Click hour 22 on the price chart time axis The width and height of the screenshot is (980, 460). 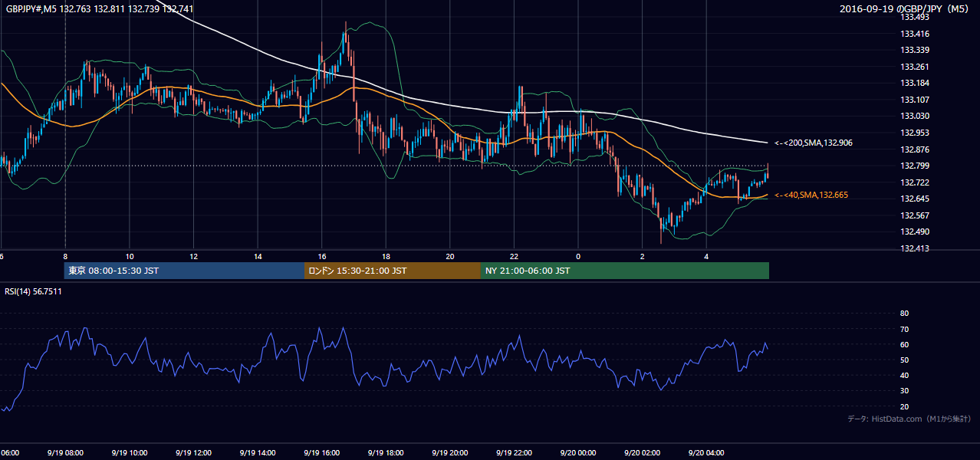[x=515, y=256]
